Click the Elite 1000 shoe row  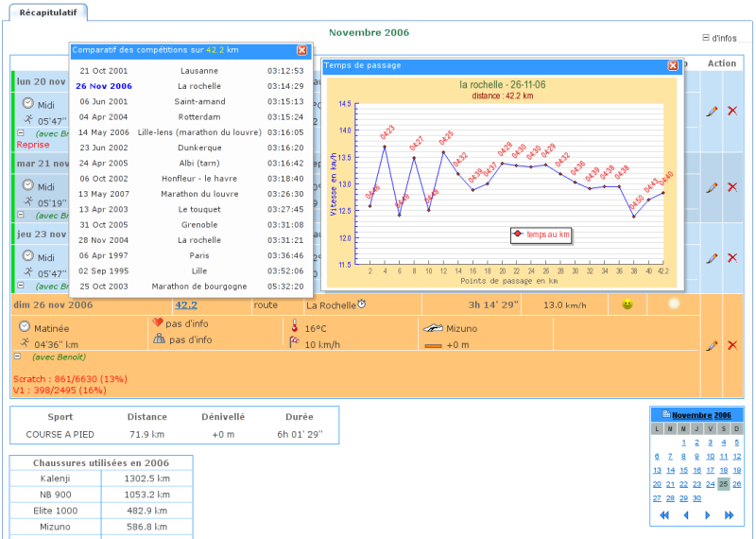(101, 511)
